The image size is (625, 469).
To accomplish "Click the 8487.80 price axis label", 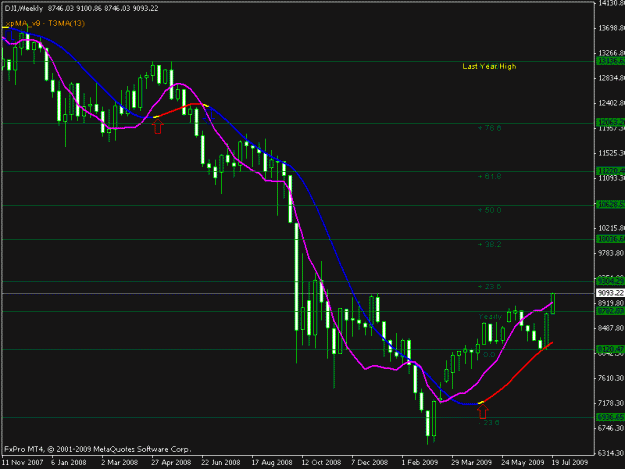I will click(x=611, y=328).
